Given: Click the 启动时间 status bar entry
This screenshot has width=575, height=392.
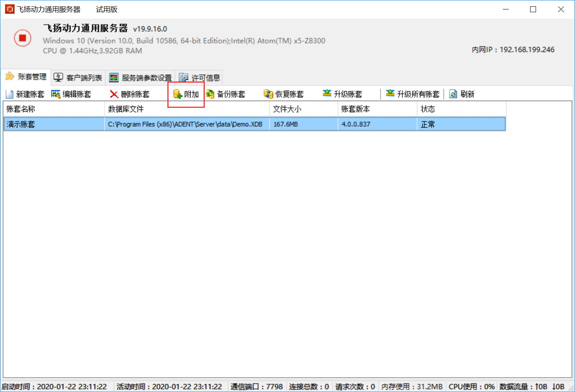Looking at the screenshot, I should (x=54, y=386).
